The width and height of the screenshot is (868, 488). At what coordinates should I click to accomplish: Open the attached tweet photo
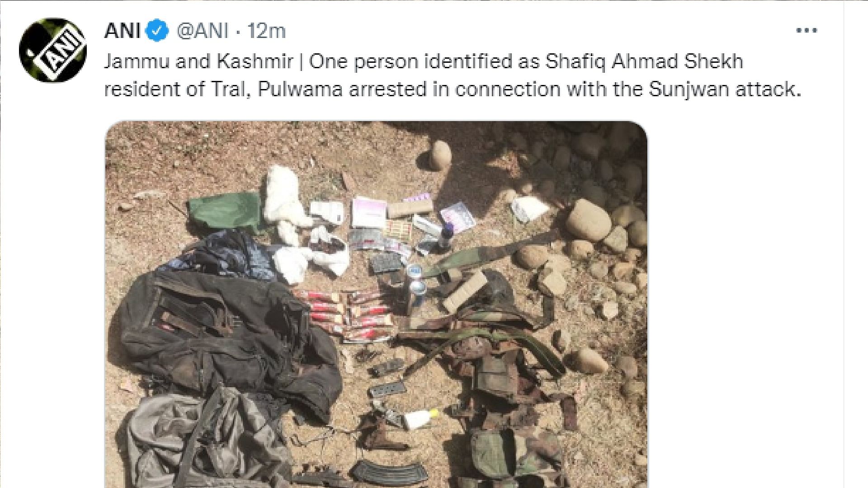[376, 304]
